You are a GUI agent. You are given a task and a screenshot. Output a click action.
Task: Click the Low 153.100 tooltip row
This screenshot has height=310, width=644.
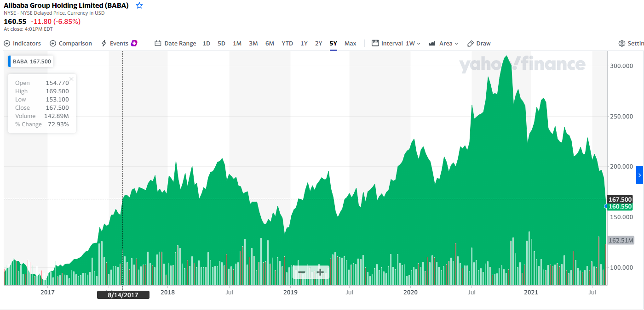pos(42,99)
